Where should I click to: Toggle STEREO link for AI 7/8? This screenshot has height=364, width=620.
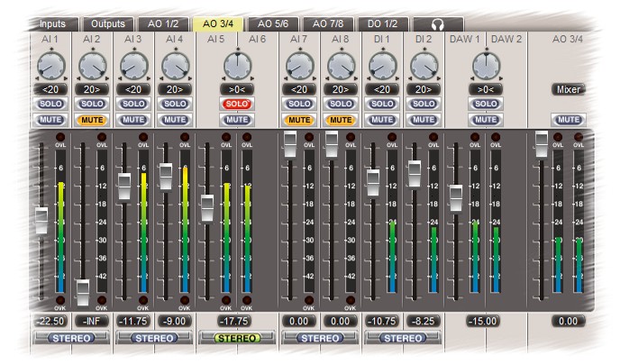[x=320, y=338]
